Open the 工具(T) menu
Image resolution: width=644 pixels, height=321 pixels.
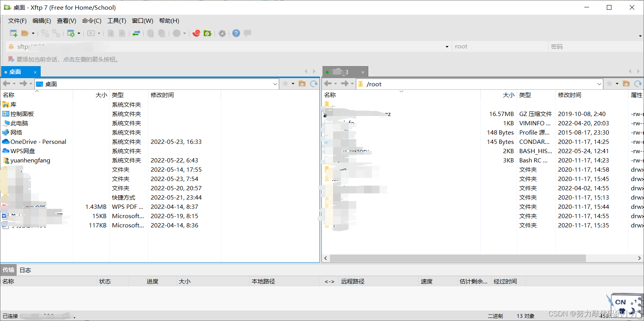tap(117, 21)
